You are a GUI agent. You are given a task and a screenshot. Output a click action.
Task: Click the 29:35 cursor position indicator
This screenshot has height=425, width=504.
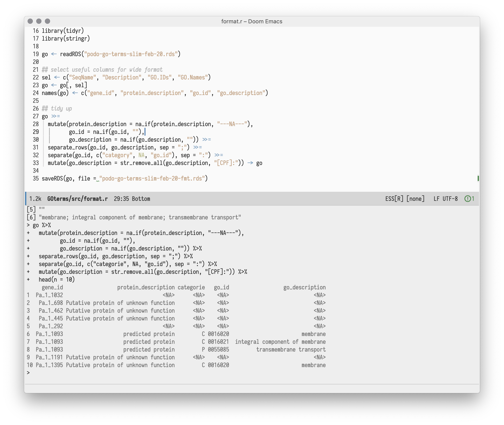tap(121, 199)
